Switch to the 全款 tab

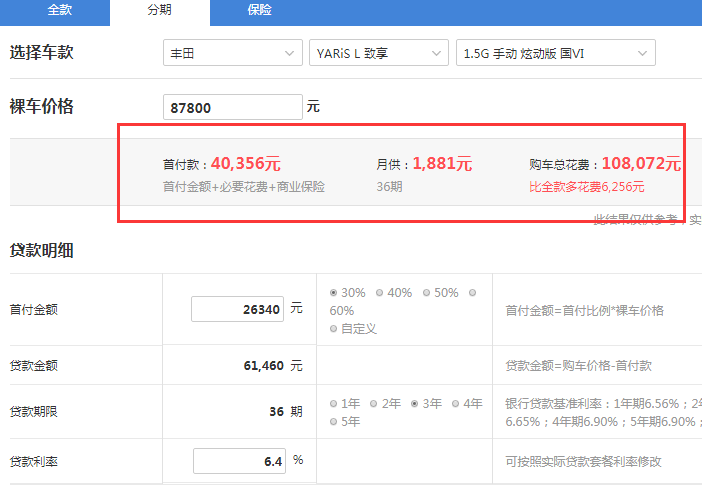click(59, 10)
